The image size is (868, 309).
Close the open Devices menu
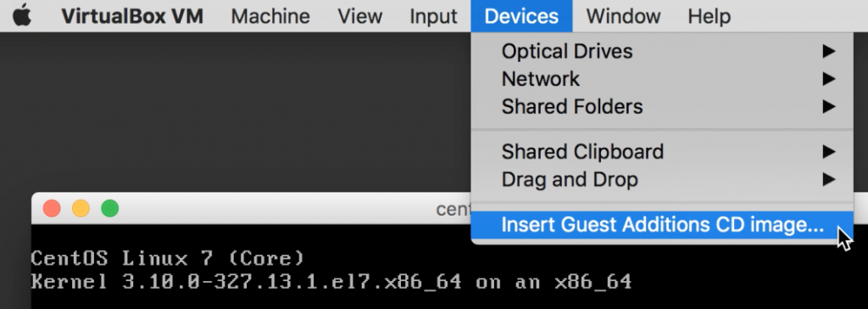[521, 16]
